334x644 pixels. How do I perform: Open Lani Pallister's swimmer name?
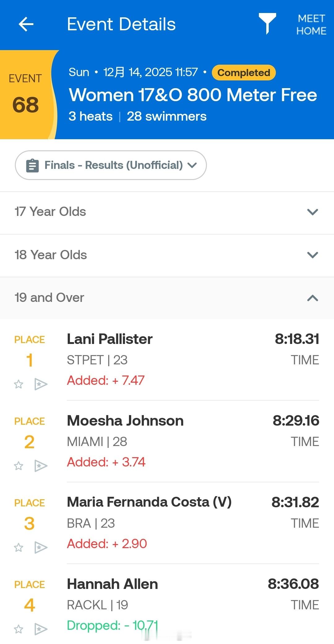pos(110,339)
